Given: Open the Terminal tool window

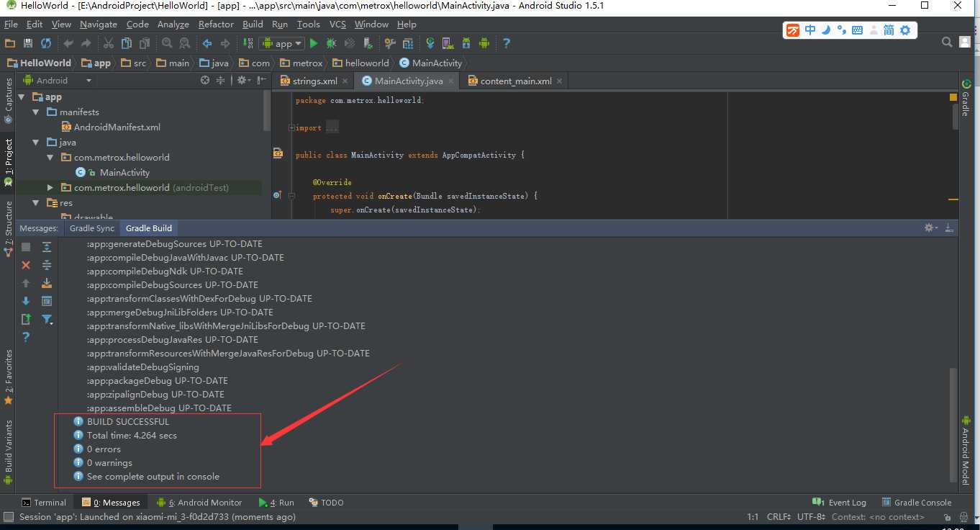Looking at the screenshot, I should click(44, 503).
